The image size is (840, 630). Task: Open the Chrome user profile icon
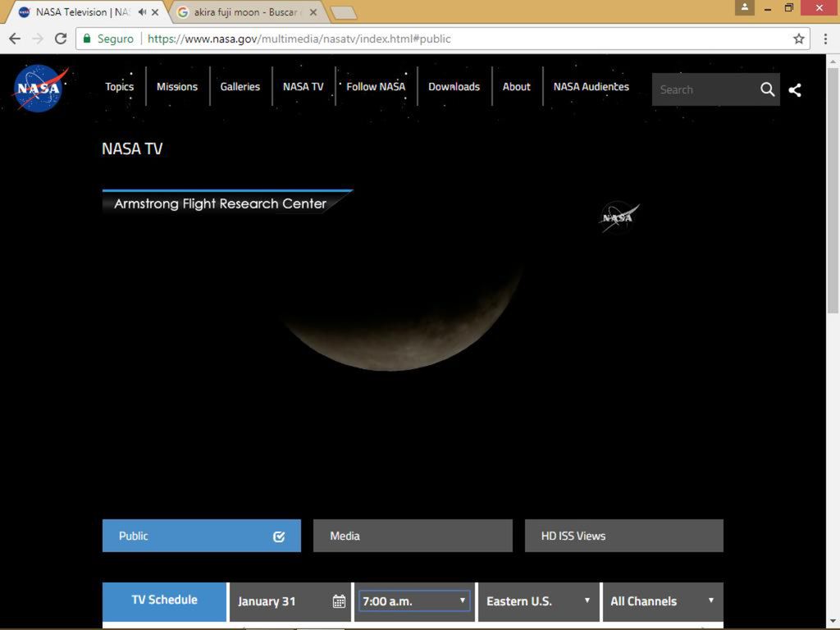click(745, 7)
